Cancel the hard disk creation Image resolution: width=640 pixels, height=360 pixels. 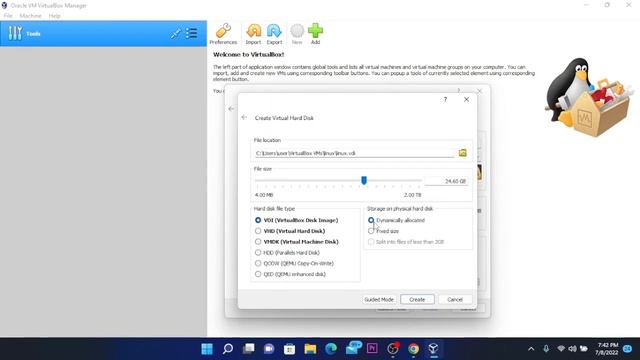pos(455,300)
